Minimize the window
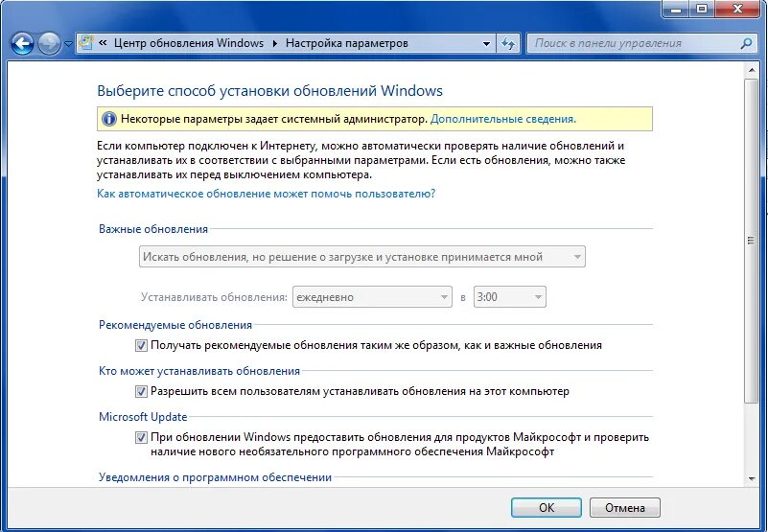 pos(676,9)
